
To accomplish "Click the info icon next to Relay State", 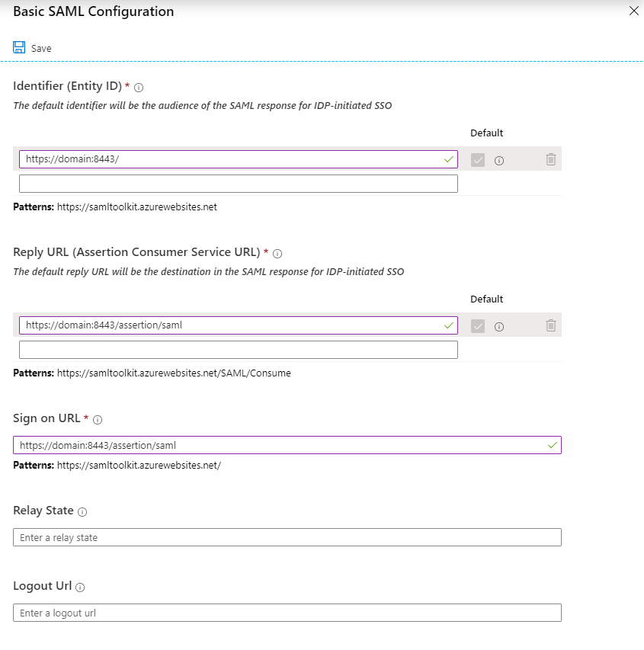I will coord(82,512).
